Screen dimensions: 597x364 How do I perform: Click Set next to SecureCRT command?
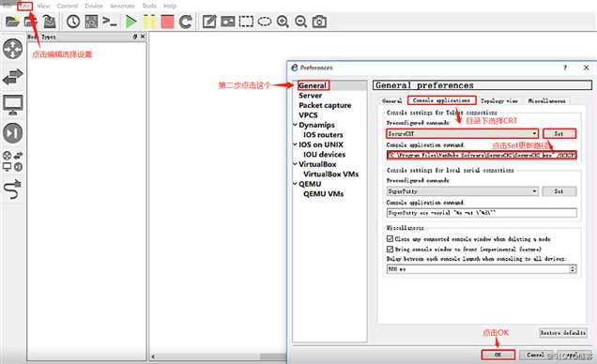pyautogui.click(x=559, y=133)
